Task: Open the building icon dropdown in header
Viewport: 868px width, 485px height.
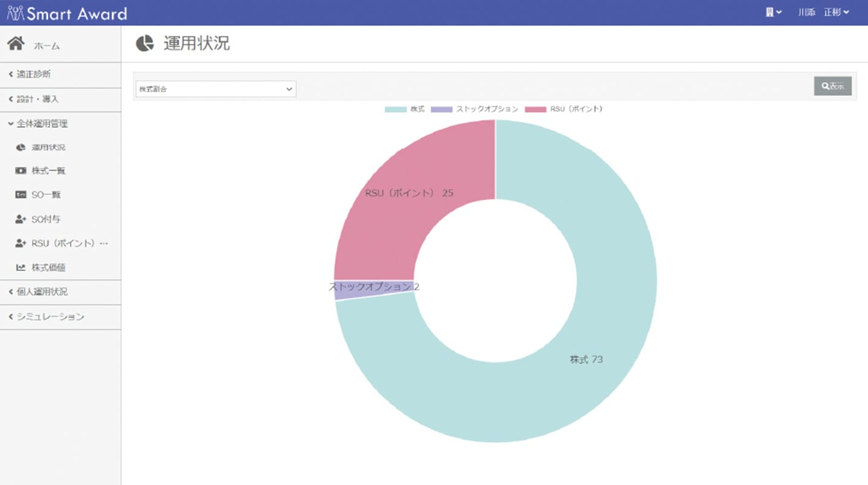Action: (x=773, y=12)
